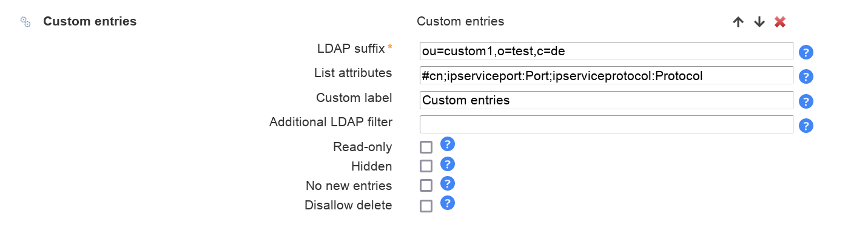Delete Custom entries section with red X
Screen dimensions: 868x227
tap(780, 22)
